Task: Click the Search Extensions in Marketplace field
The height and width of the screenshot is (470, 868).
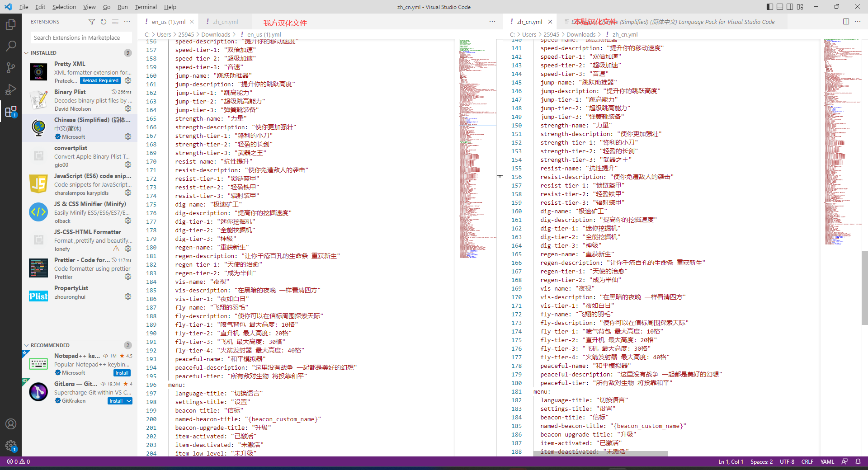Action: 81,38
